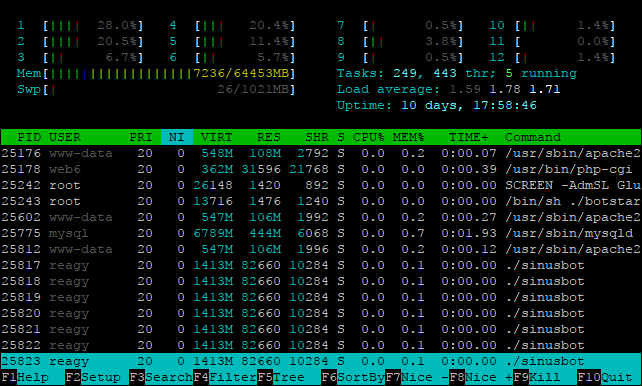This screenshot has width=642, height=386.
Task: Select the /bin/sh botstart process 25243
Action: [321, 201]
